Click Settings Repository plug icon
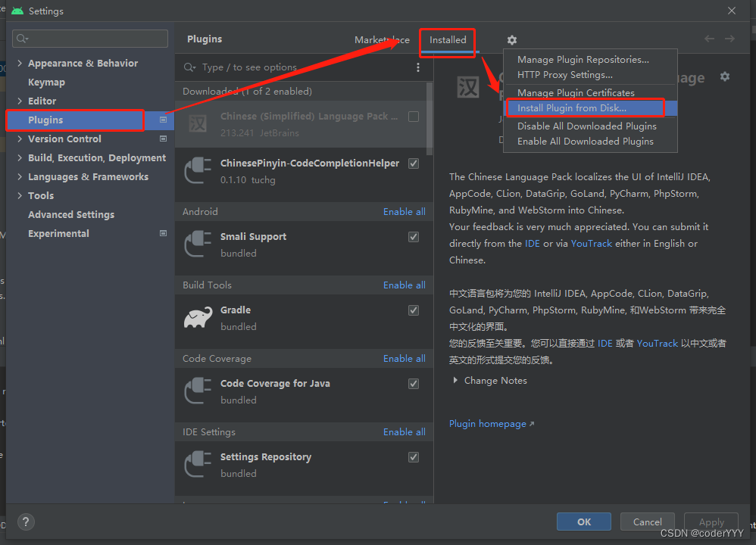This screenshot has height=545, width=756. coord(198,465)
